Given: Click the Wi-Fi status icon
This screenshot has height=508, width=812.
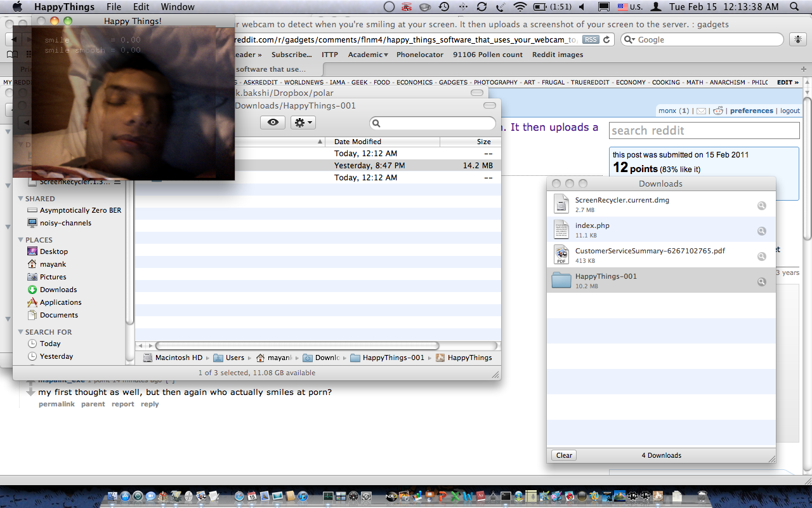Looking at the screenshot, I should 520,7.
